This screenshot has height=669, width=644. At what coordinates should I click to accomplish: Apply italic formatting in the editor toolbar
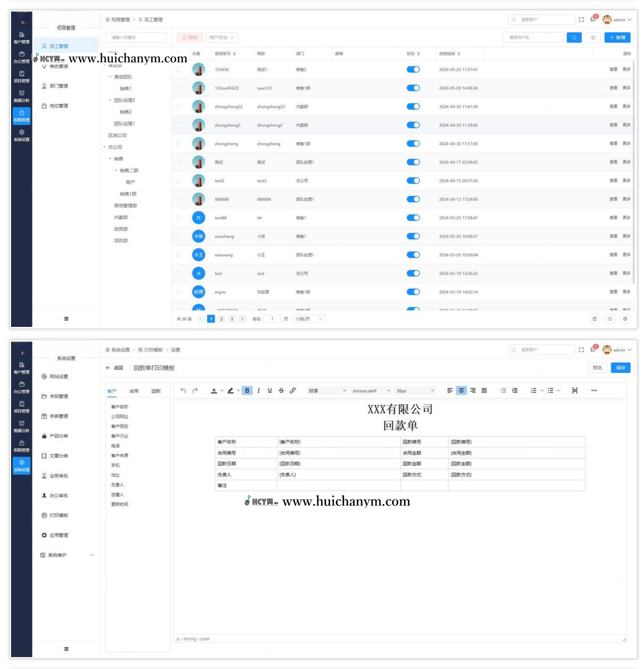[x=258, y=390]
